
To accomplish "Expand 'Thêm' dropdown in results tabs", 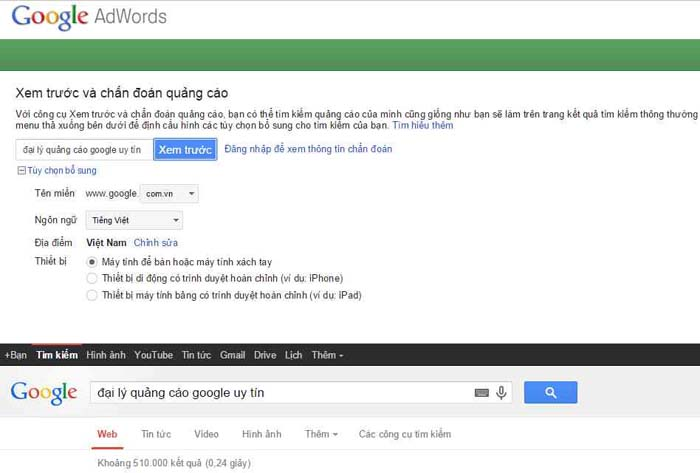I will click(321, 434).
